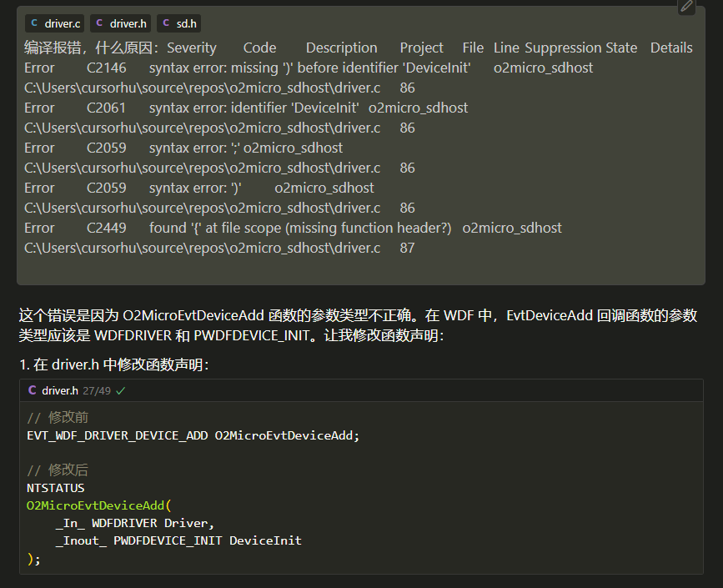
Task: Click the 'Suppression State' header text
Action: point(581,48)
